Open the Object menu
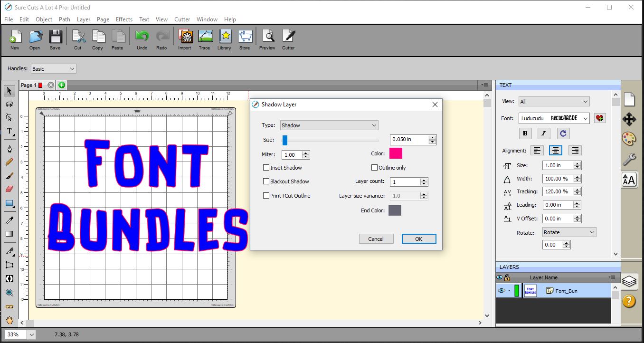 (44, 19)
